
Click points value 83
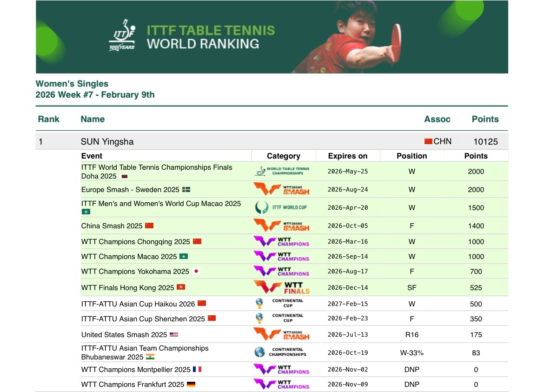[476, 353]
